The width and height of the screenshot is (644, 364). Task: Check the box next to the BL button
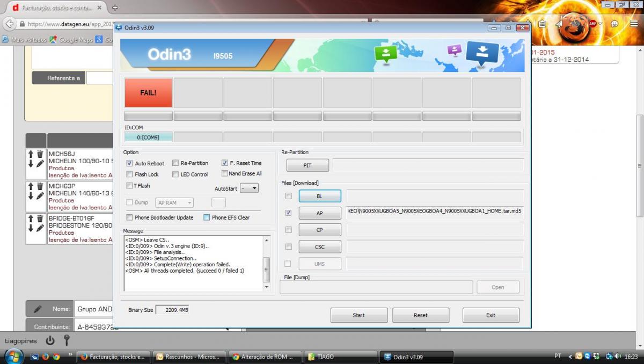289,196
